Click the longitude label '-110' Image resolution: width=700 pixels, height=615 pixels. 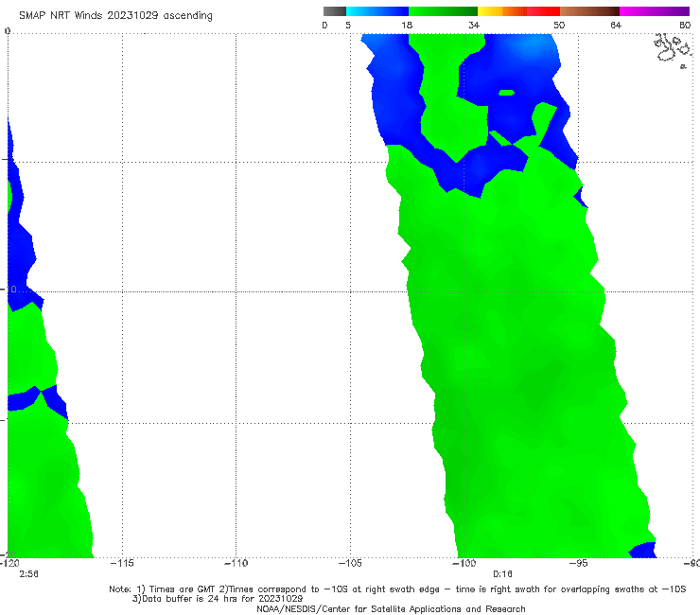point(236,563)
